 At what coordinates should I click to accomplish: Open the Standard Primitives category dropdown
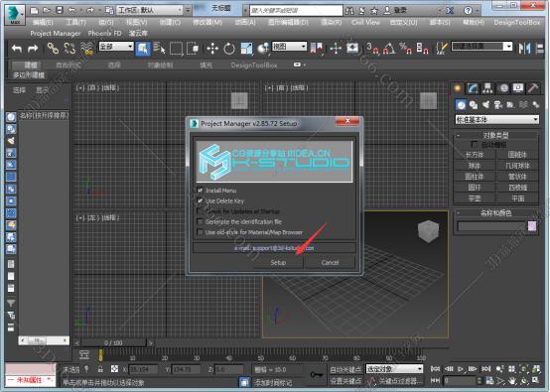(x=497, y=119)
